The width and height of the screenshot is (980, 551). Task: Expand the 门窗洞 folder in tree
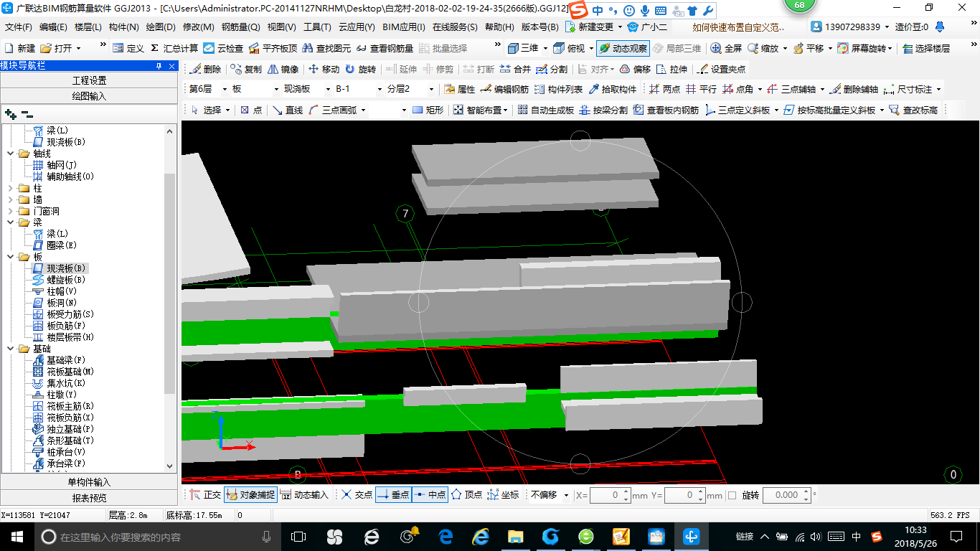coord(11,211)
